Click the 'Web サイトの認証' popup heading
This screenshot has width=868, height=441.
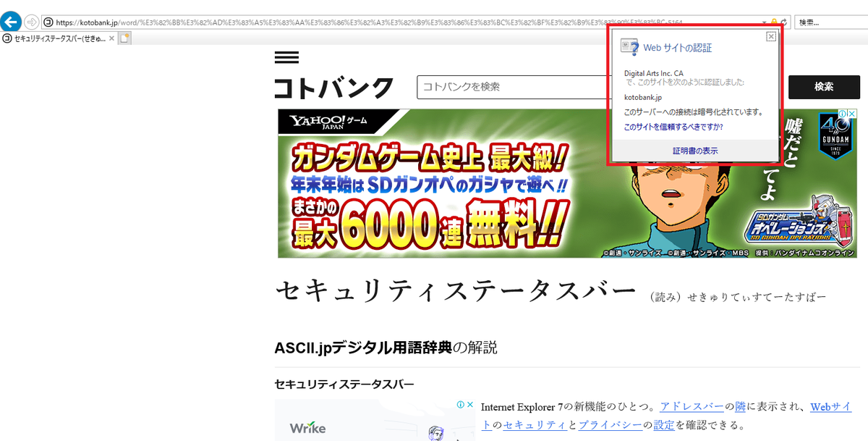click(x=678, y=48)
